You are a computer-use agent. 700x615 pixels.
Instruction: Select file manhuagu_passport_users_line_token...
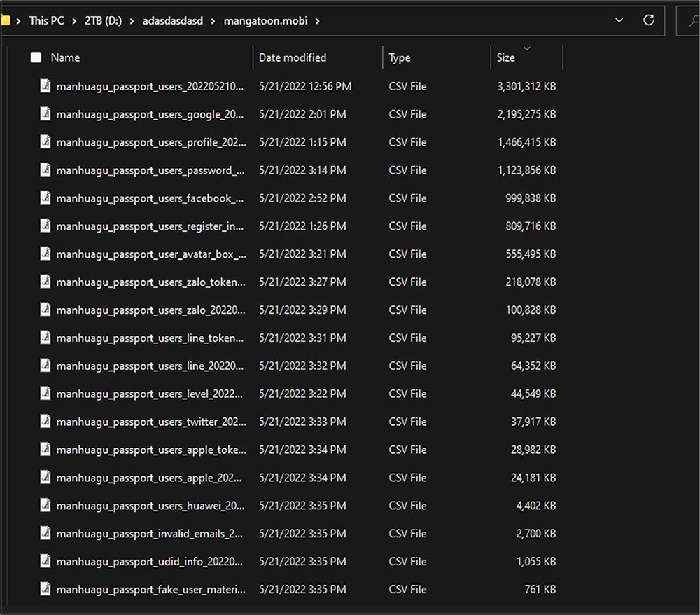(x=150, y=338)
